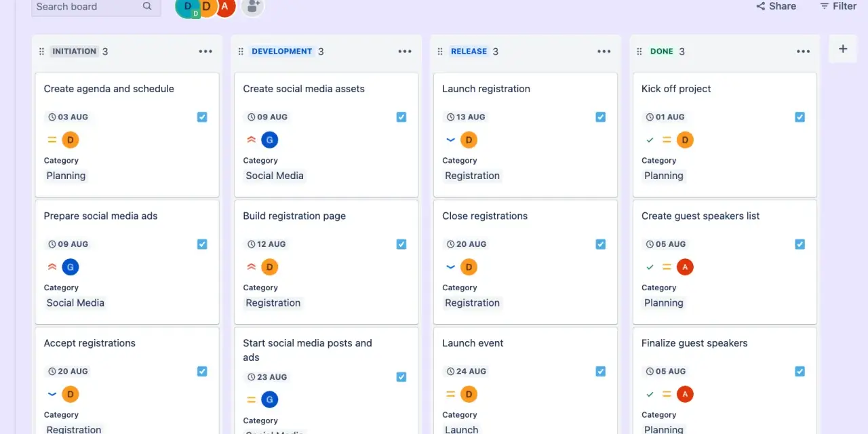Click assignee avatar on Launch registration card
The height and width of the screenshot is (434, 868).
[x=469, y=140]
